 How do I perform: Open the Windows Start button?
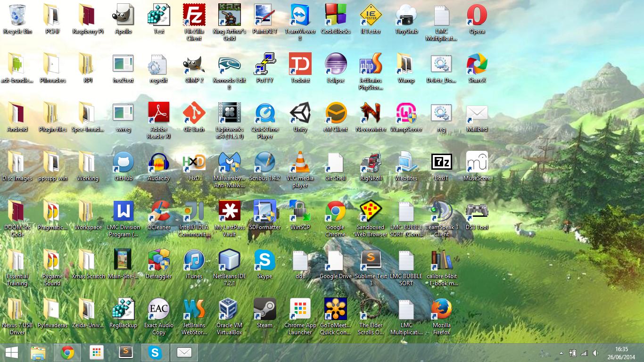11,352
